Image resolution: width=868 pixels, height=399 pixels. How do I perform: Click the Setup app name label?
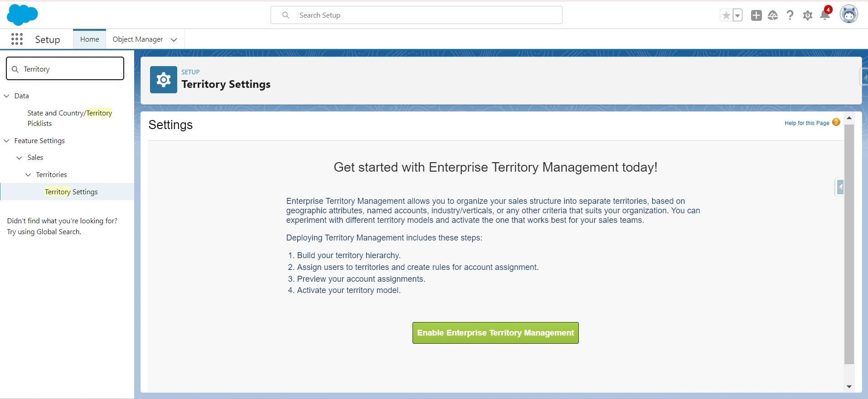tap(48, 39)
